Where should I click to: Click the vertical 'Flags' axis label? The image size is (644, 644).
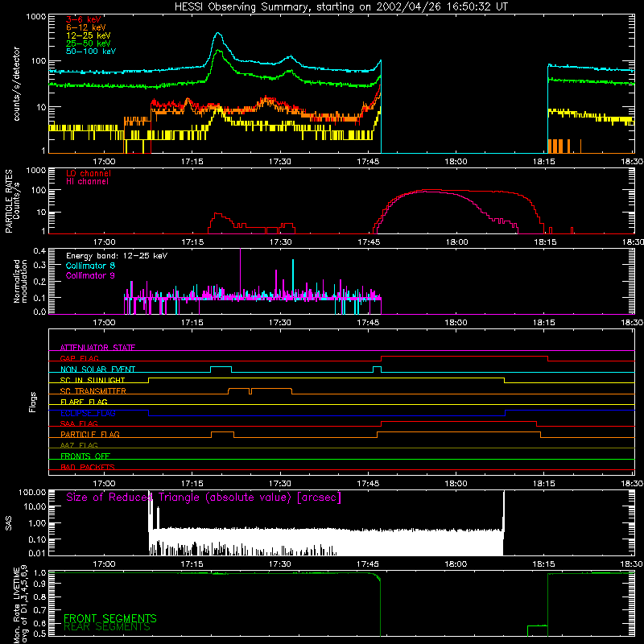(x=32, y=402)
